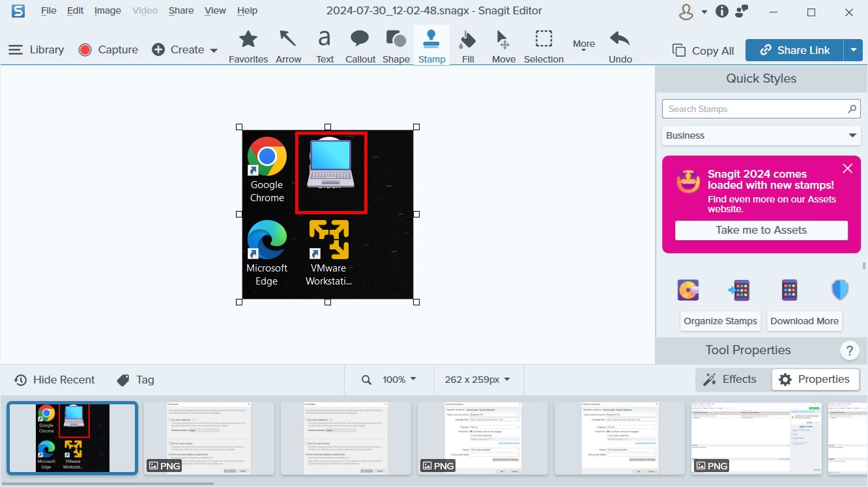Viewport: 868px width, 487px height.
Task: Click Download More button
Action: click(x=804, y=321)
